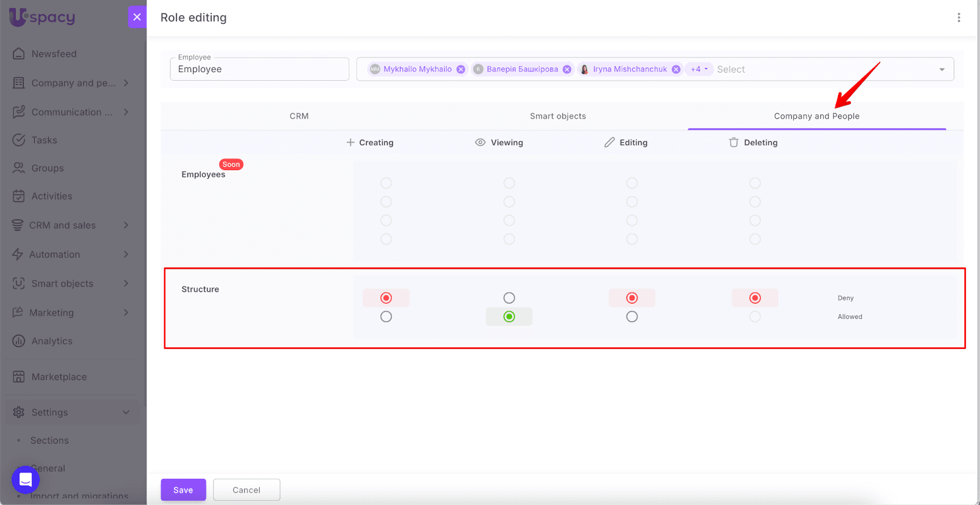Click the Cancel button
This screenshot has height=505, width=980.
pos(246,490)
